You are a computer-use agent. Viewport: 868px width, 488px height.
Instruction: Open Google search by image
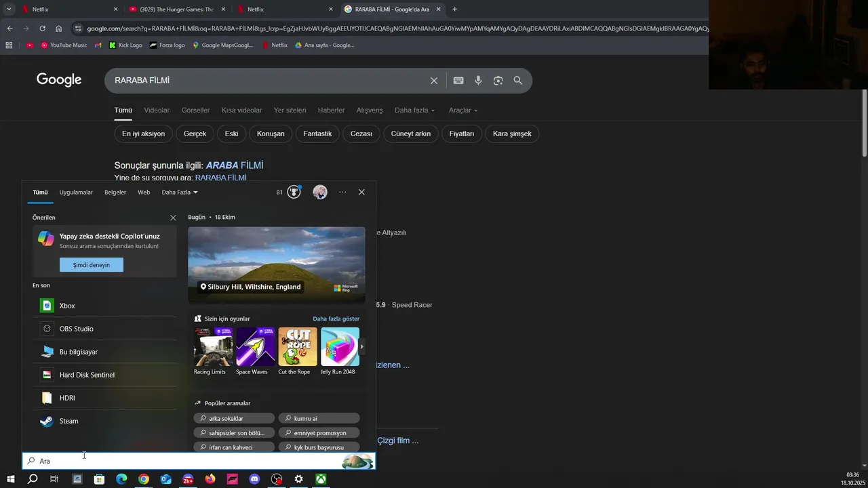tap(498, 81)
